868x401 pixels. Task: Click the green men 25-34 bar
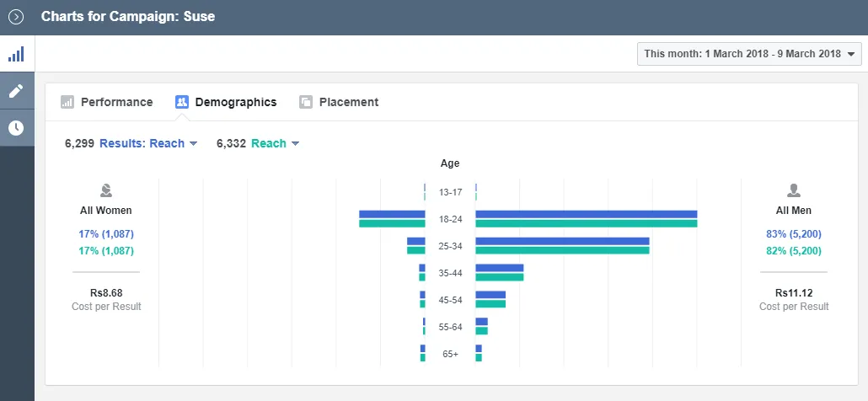coord(562,250)
